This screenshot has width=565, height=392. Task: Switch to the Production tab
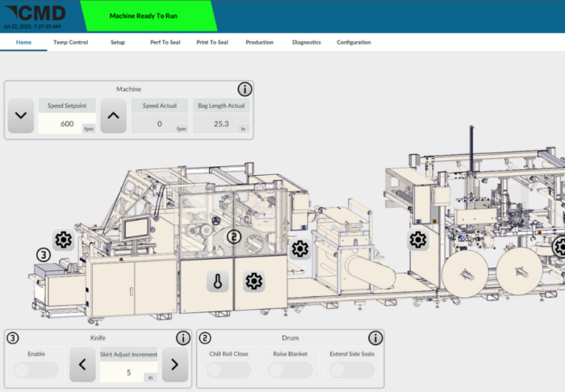[x=259, y=42]
